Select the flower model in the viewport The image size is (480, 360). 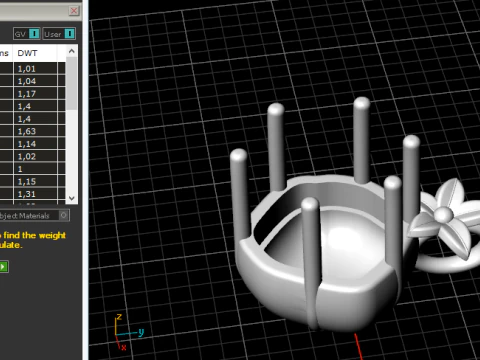point(445,218)
